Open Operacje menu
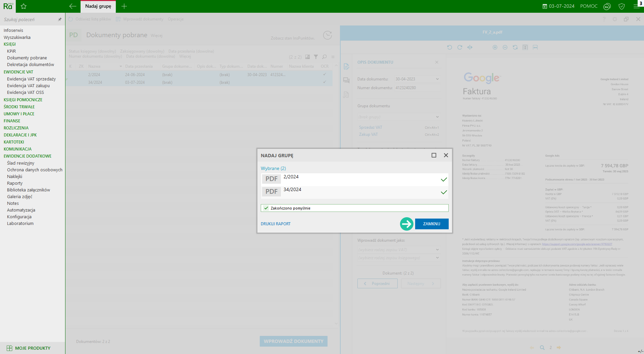The image size is (644, 354). click(x=176, y=19)
